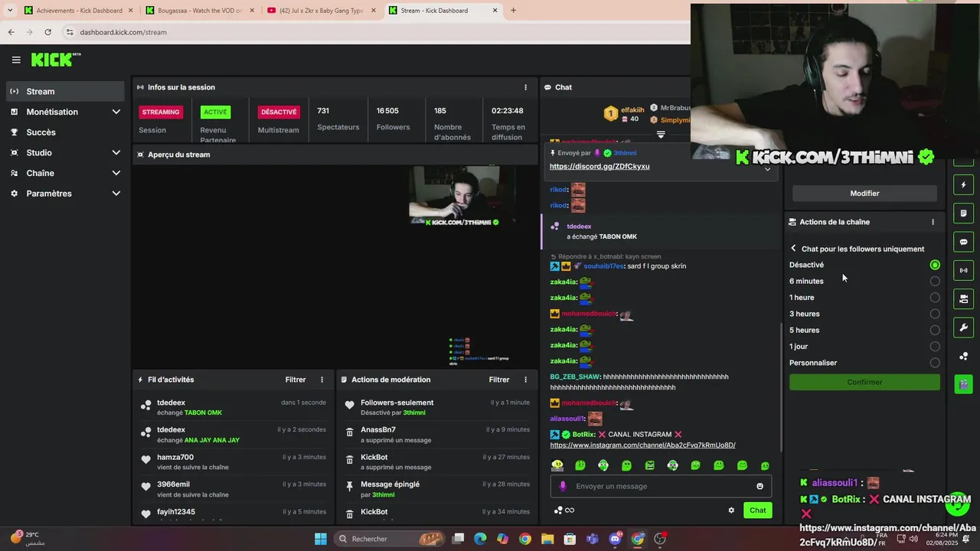Click the taskbar Rechercher search box

[x=390, y=539]
